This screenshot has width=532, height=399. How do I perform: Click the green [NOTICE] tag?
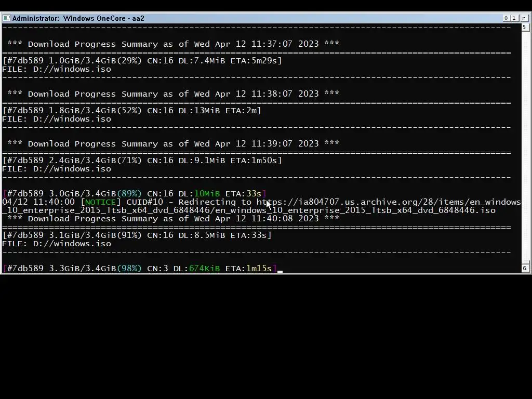click(100, 202)
